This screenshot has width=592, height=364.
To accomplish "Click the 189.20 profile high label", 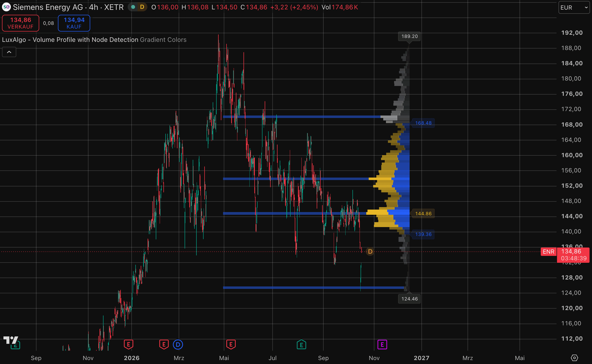I will pos(409,36).
